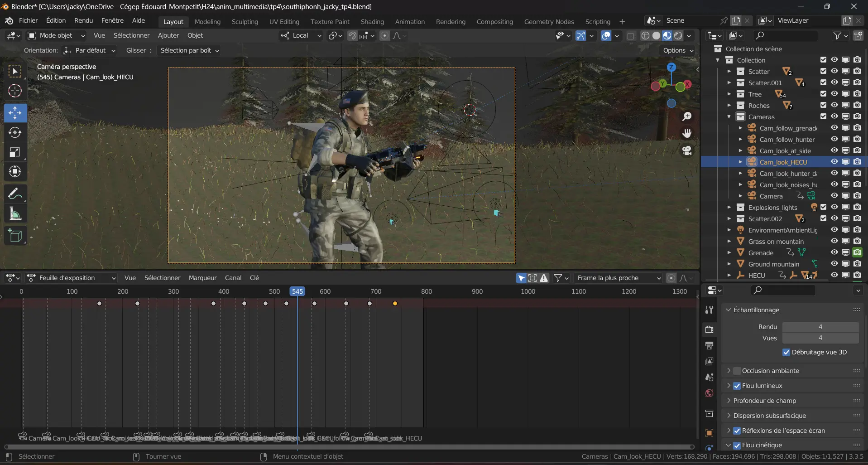This screenshot has height=465, width=868.
Task: Click the outliner search field
Action: 786,35
